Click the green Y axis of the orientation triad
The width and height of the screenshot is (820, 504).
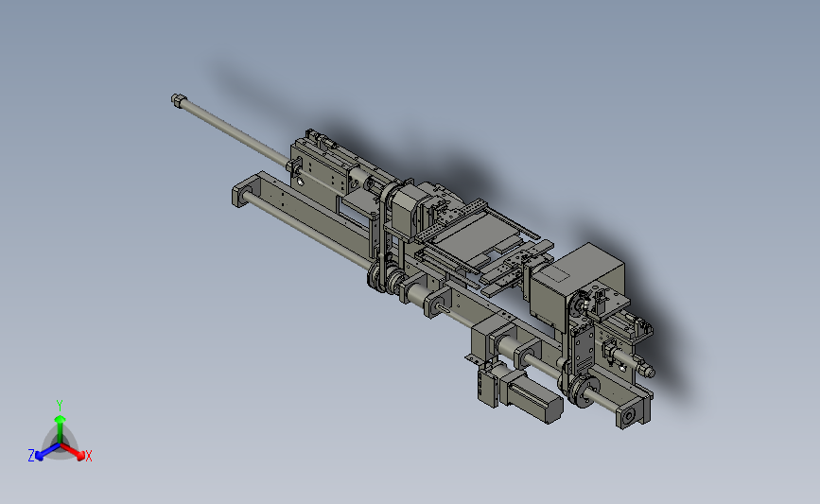[x=60, y=429]
